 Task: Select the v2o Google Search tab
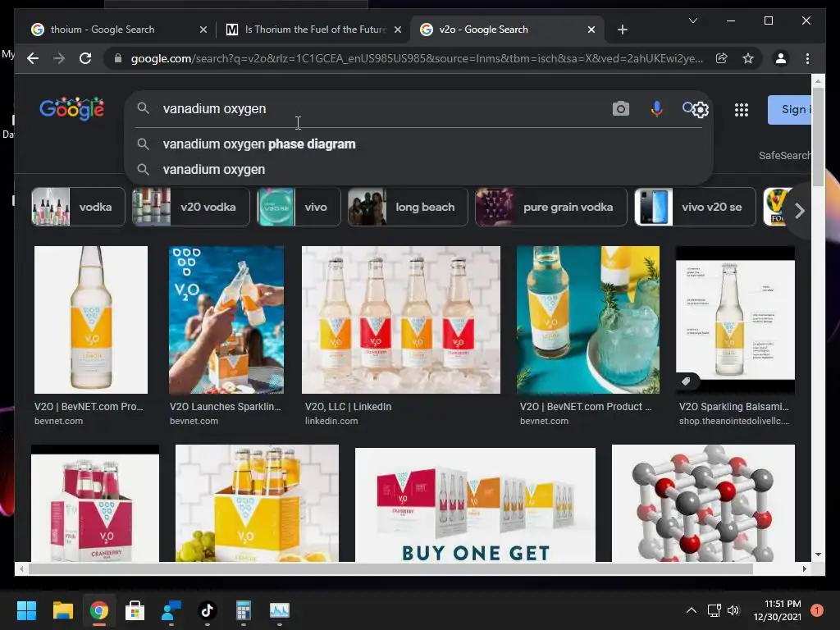tap(483, 30)
